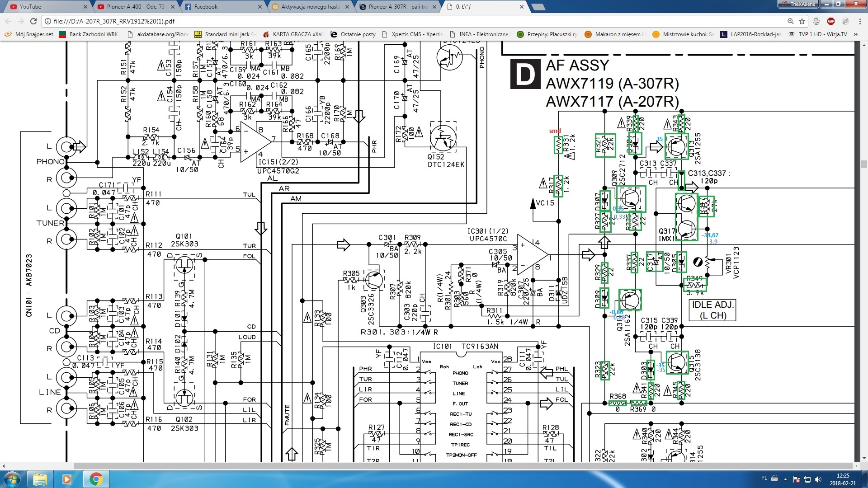Open a new browser tab
This screenshot has width=868, height=488.
click(538, 7)
